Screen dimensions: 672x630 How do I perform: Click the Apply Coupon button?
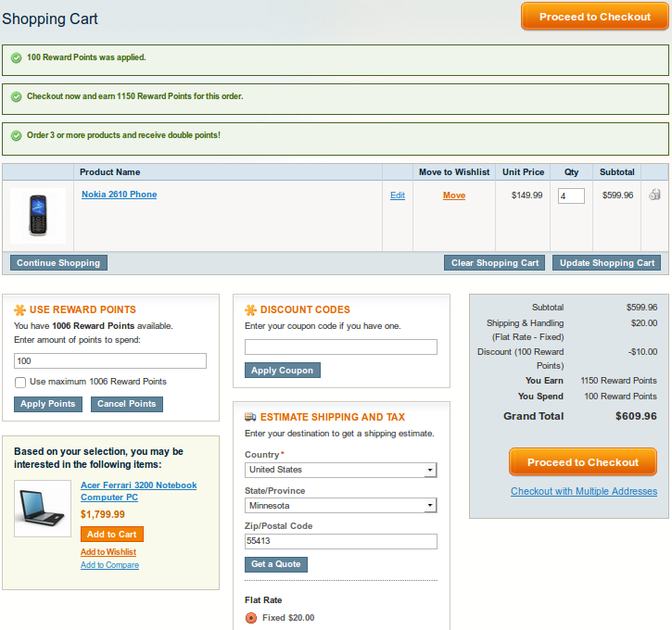pyautogui.click(x=283, y=371)
